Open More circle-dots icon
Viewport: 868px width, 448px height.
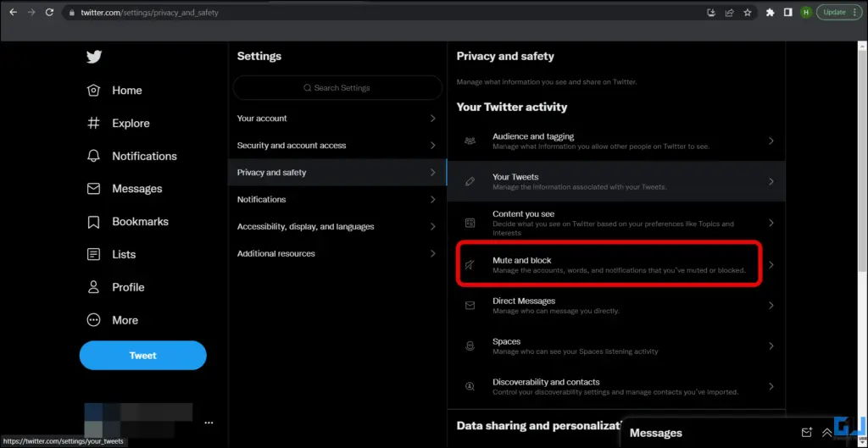coord(93,320)
